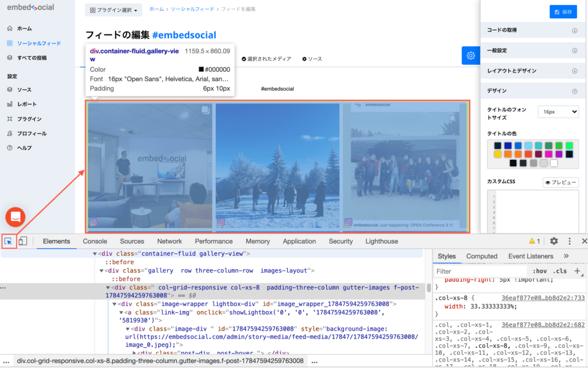
Task: Open the DevTools three-dot customize menu
Action: point(569,241)
